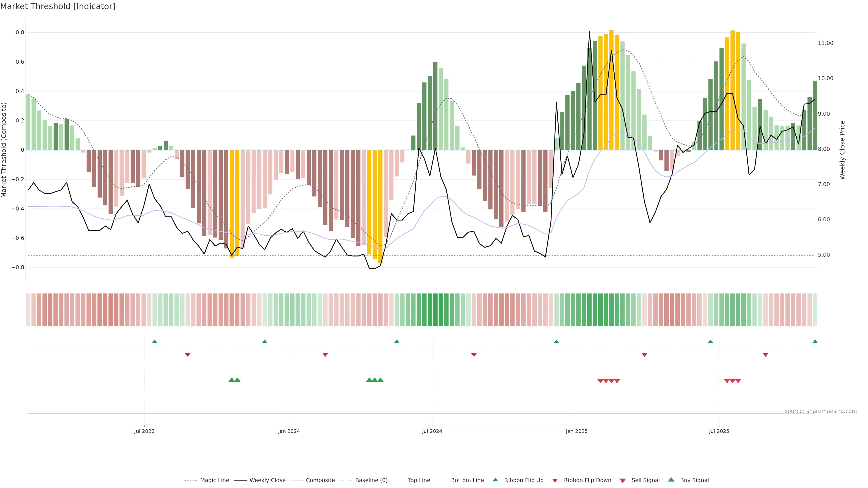Click the Jul 2024 x-axis label
This screenshot has width=868, height=488.
click(432, 431)
